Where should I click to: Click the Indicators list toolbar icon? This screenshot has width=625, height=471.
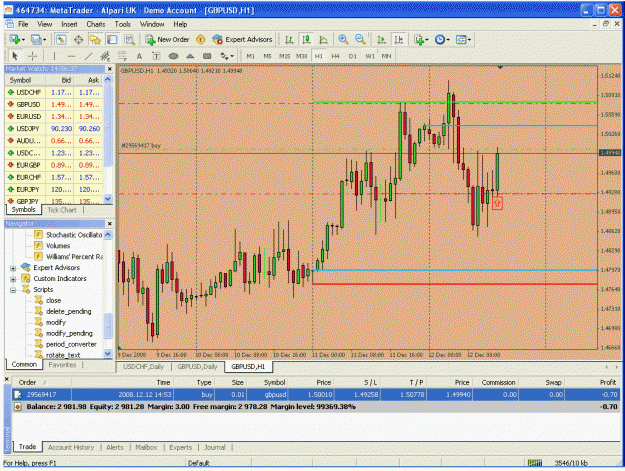[x=419, y=39]
